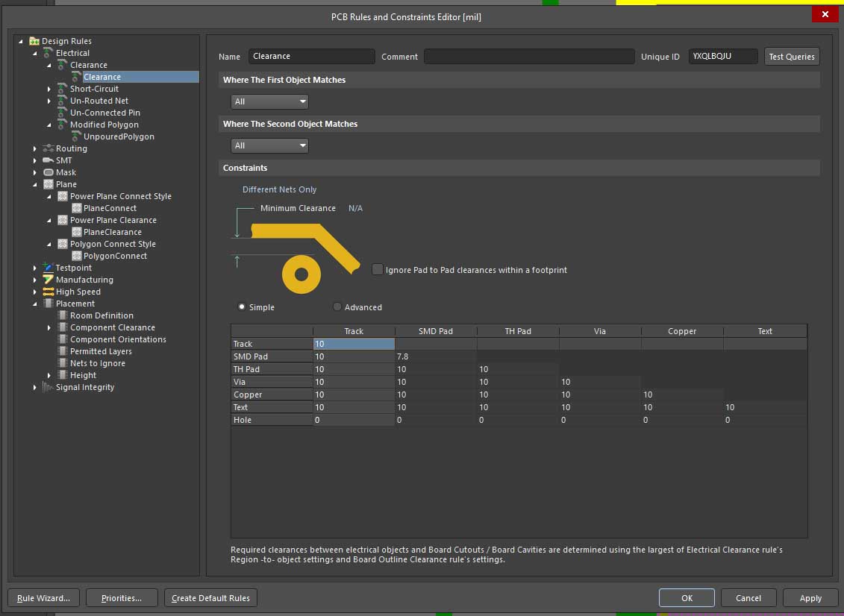This screenshot has width=844, height=616.
Task: Click the Room Definition rule icon
Action: point(63,315)
